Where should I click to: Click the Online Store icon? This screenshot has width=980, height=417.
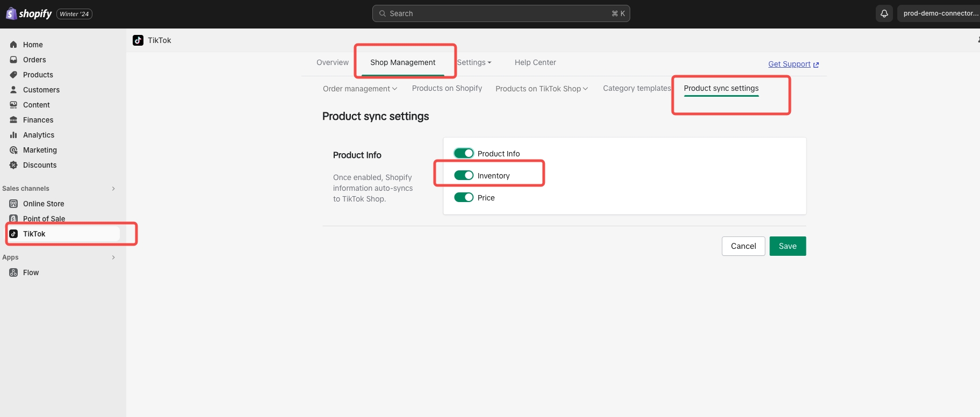click(x=13, y=204)
